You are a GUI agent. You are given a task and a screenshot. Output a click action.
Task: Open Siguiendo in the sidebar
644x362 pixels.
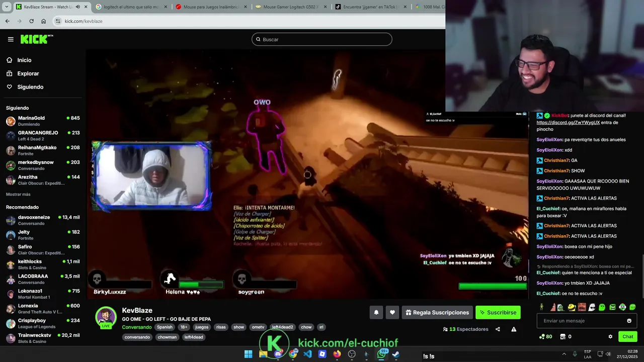point(30,87)
